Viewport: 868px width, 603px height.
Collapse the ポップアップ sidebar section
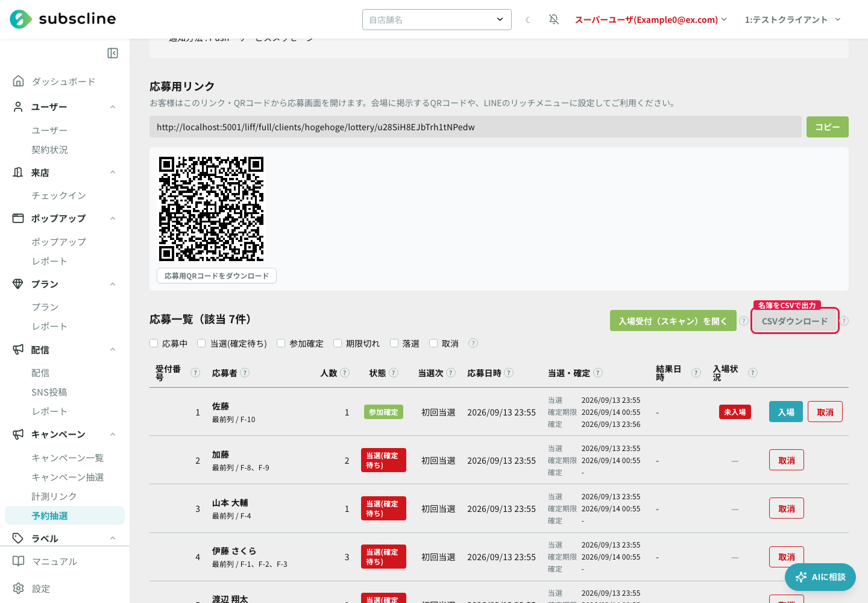pyautogui.click(x=113, y=218)
